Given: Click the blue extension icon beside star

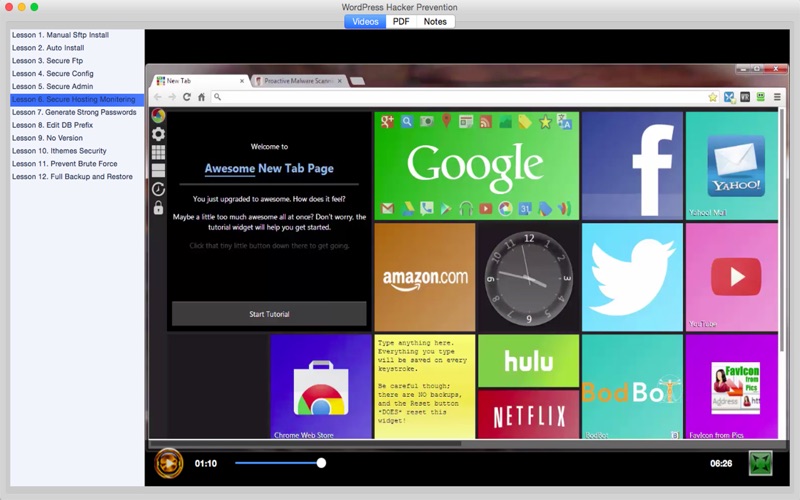Looking at the screenshot, I should click(x=729, y=97).
